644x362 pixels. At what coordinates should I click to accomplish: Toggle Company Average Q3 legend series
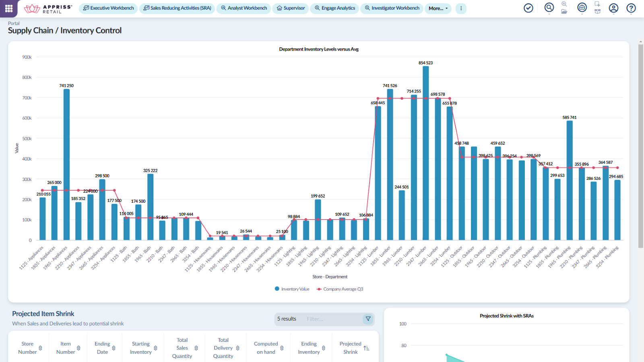pos(340,289)
